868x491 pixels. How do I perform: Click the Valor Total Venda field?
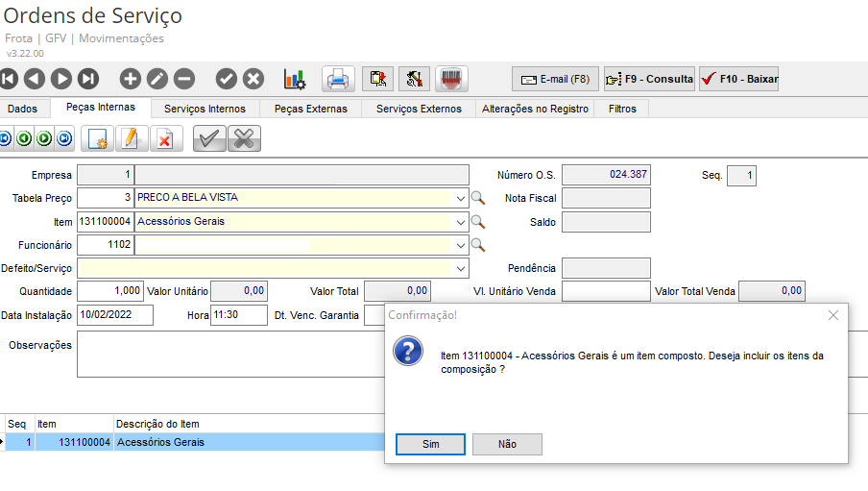772,291
